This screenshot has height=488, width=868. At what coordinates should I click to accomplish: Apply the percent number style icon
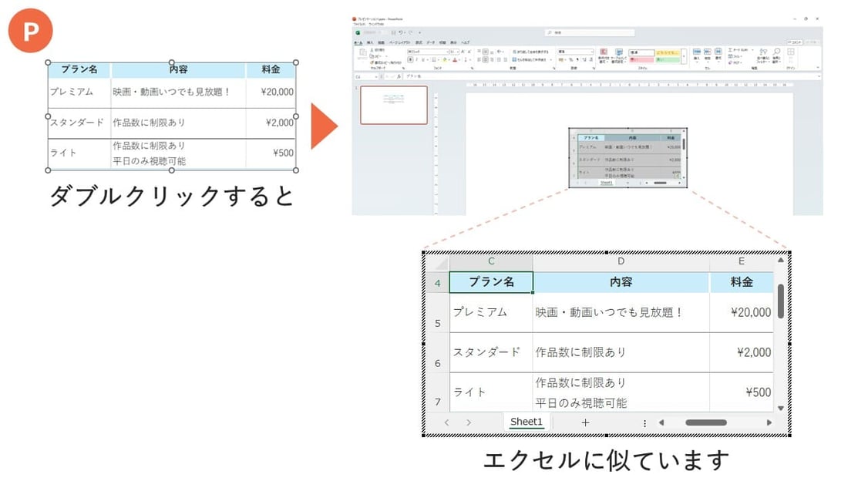tap(570, 59)
